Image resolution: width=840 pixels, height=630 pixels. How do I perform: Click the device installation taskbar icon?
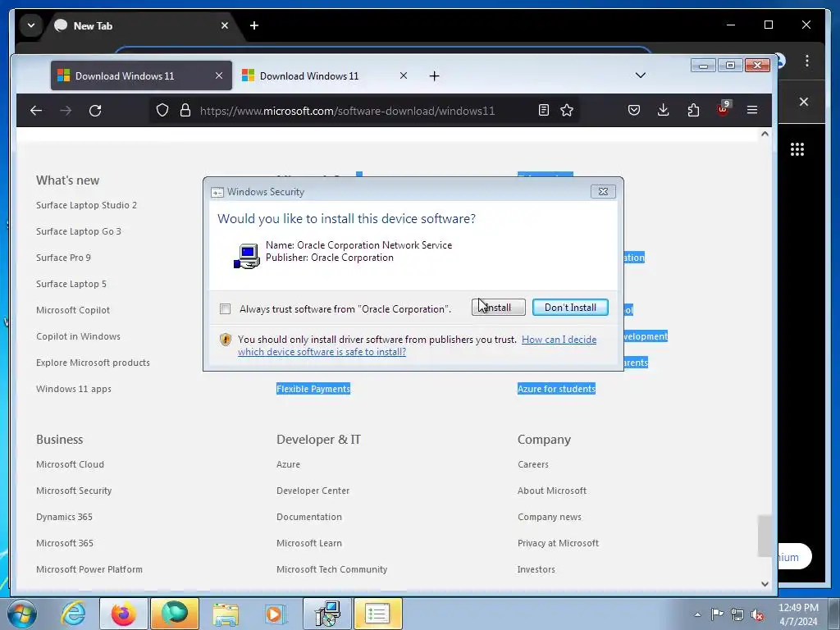tap(327, 614)
